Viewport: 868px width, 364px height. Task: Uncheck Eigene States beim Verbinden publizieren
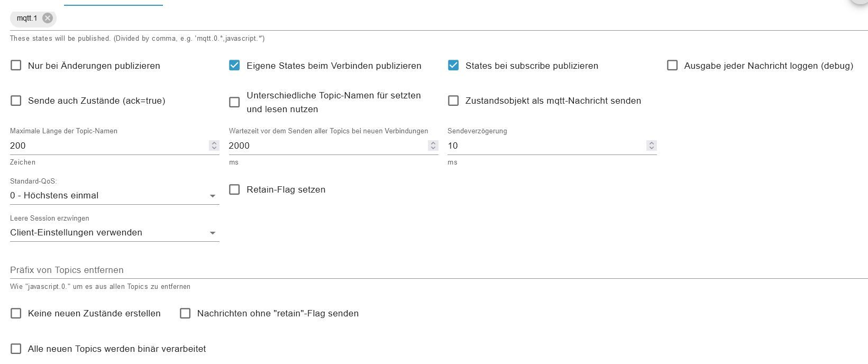(234, 66)
